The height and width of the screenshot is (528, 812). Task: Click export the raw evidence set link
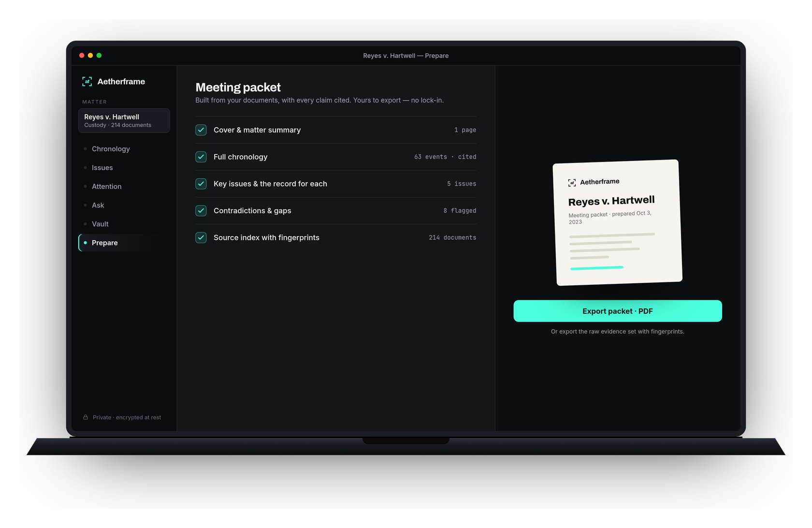point(618,332)
